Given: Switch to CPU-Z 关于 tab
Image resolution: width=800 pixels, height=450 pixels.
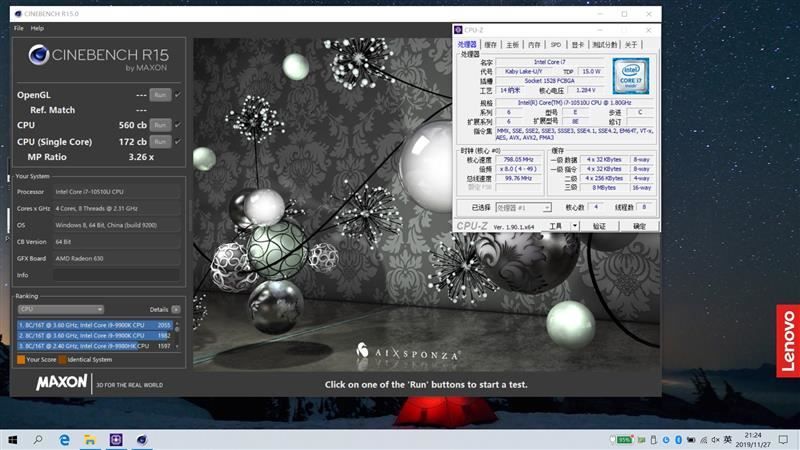Looking at the screenshot, I should click(x=631, y=45).
